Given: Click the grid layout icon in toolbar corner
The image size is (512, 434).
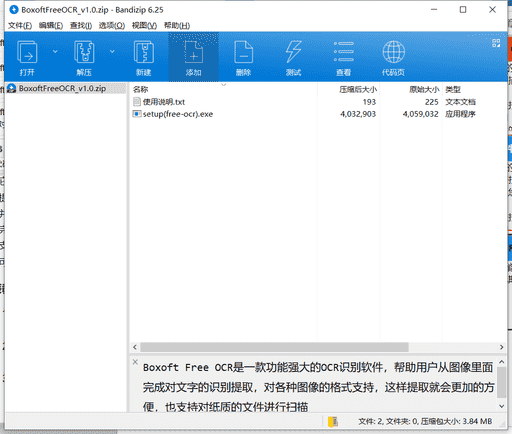Looking at the screenshot, I should coord(496,43).
